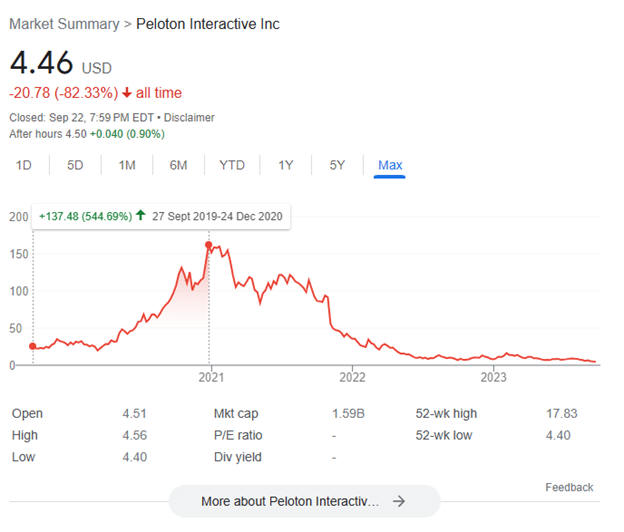Viewport: 624px width, 532px height.
Task: Select the 1D time range tab
Action: point(24,165)
